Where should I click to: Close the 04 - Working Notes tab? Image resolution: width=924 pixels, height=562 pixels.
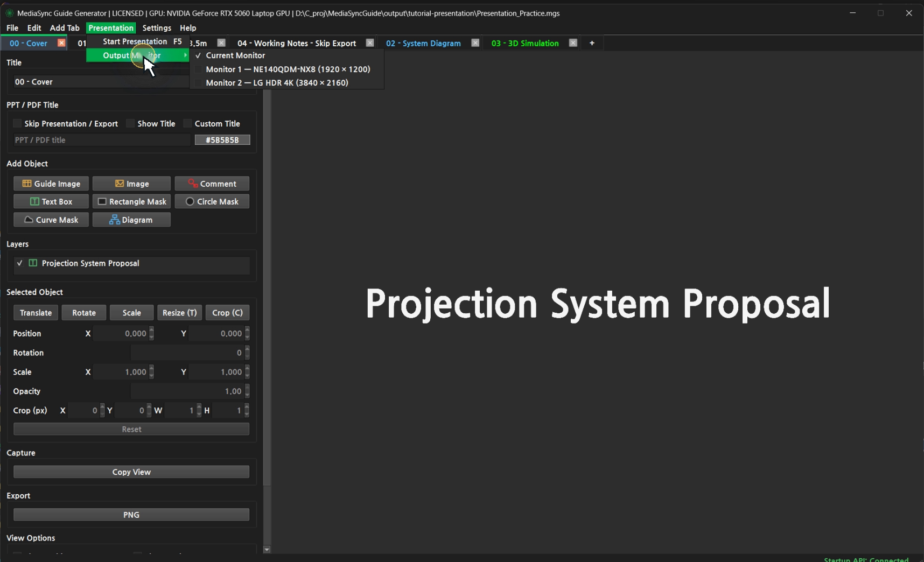(x=370, y=43)
